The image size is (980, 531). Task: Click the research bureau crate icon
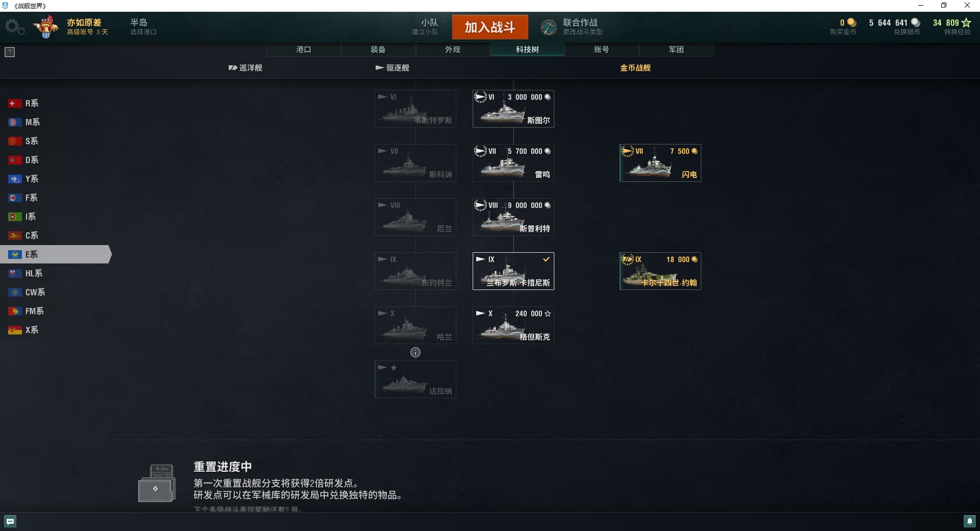[x=157, y=483]
